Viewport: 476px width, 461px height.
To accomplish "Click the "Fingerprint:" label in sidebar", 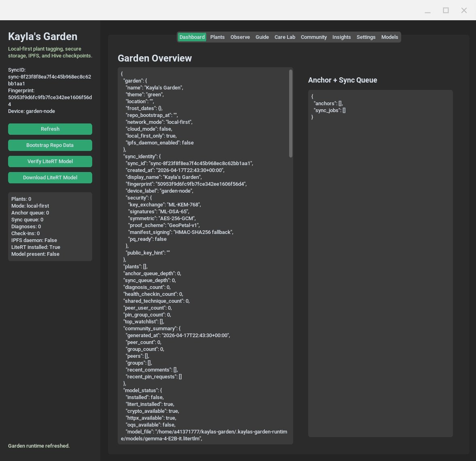I will tap(21, 91).
